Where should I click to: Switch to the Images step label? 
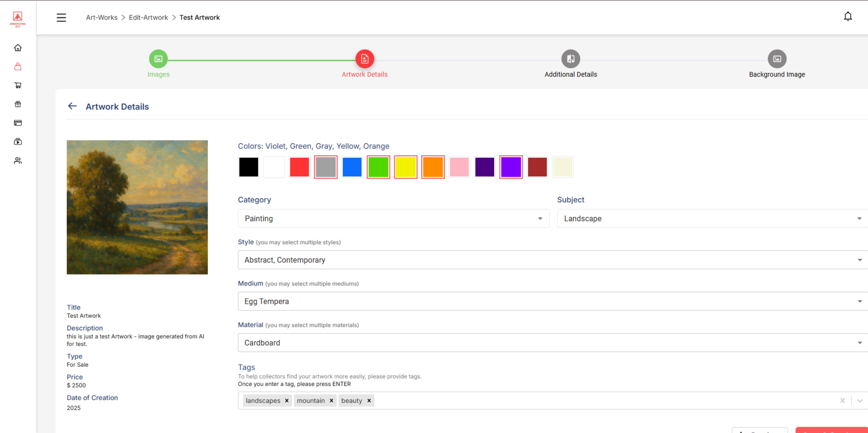click(x=158, y=75)
